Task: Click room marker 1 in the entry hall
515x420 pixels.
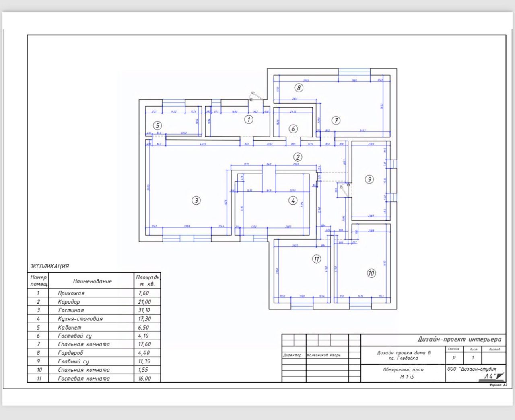Action: 249,119
